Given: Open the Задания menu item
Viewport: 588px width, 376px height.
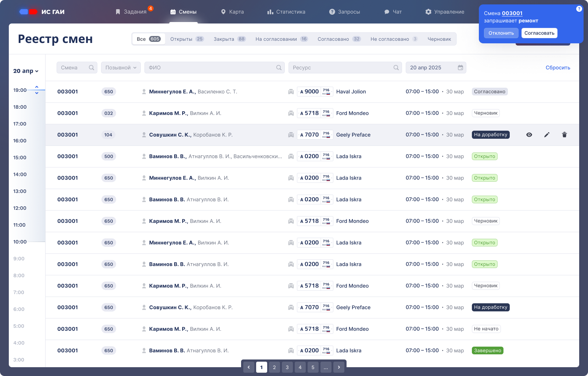Looking at the screenshot, I should tap(131, 12).
